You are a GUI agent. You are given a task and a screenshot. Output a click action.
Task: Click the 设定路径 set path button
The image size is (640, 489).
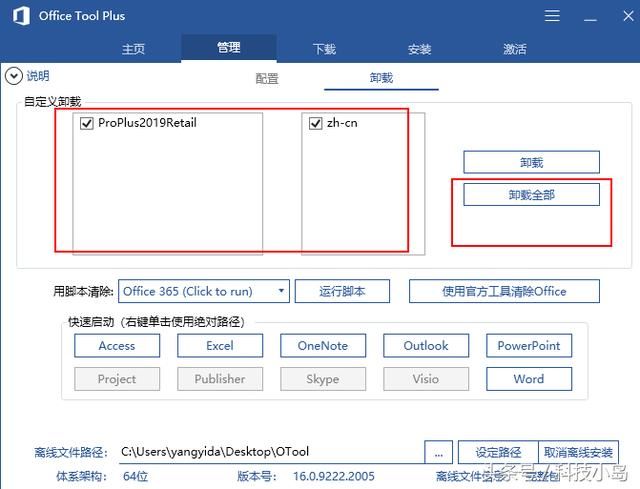tap(498, 452)
